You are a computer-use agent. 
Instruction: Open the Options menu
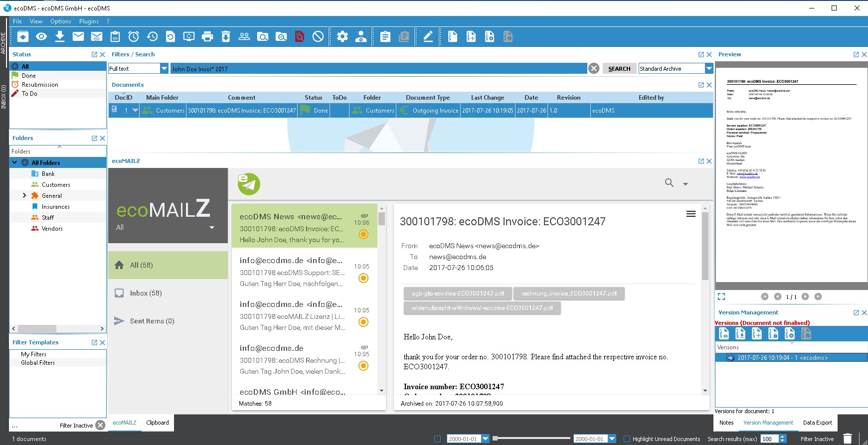coord(61,21)
